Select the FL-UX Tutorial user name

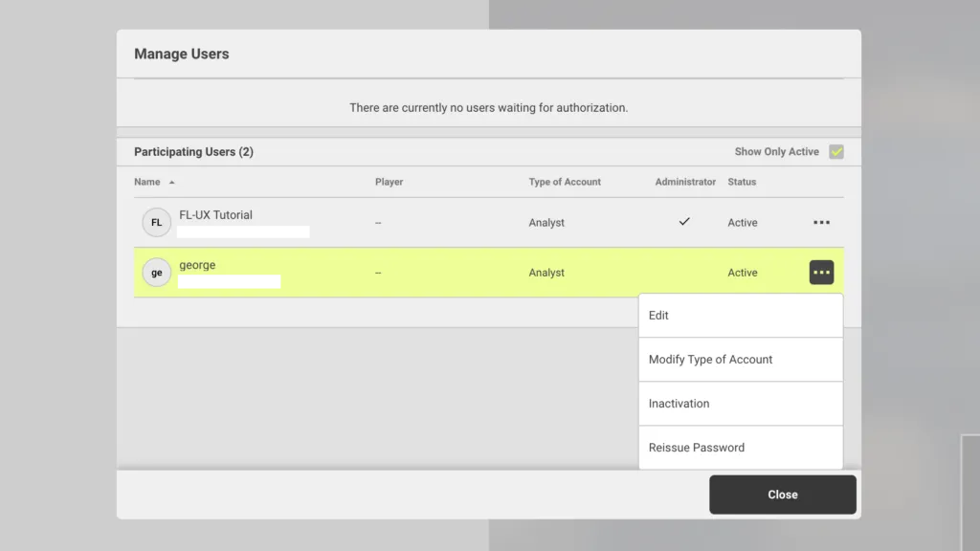(215, 215)
